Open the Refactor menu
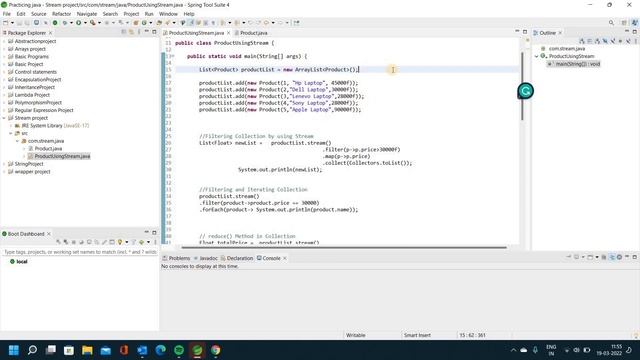 (62, 14)
